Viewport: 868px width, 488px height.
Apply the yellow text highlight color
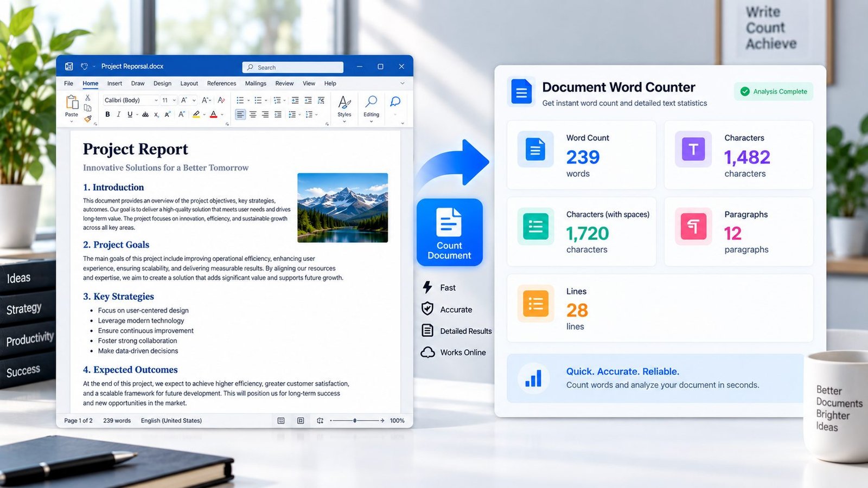[196, 114]
